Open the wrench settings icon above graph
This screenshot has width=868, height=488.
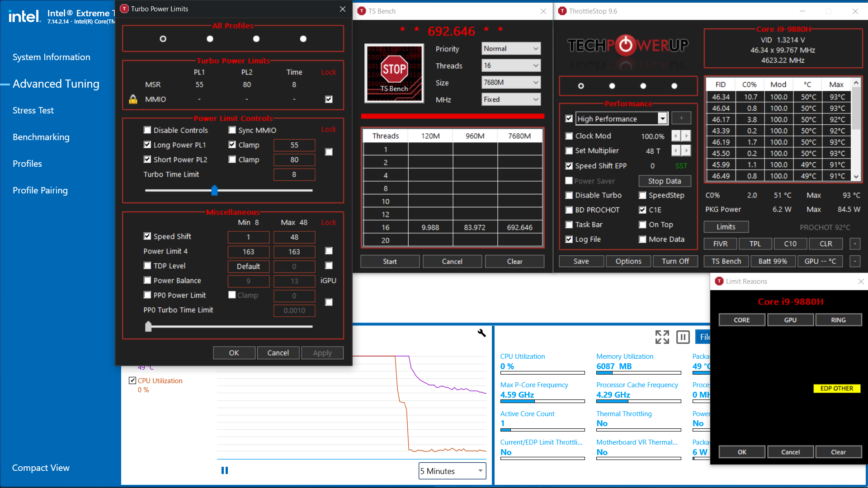[x=481, y=333]
